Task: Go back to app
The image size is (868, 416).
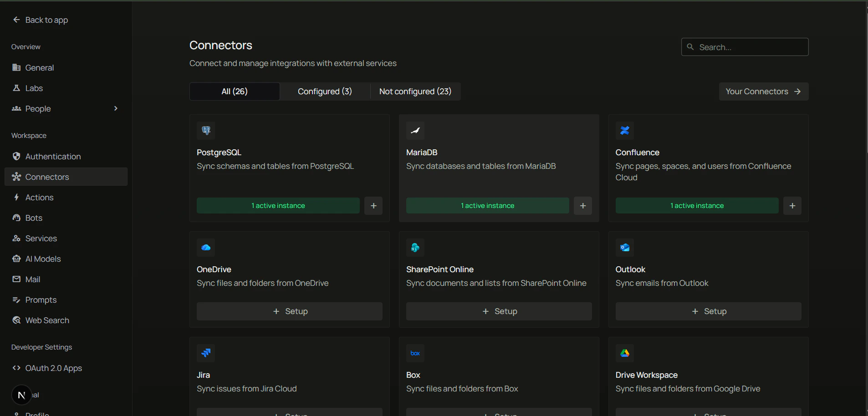Action: tap(41, 20)
